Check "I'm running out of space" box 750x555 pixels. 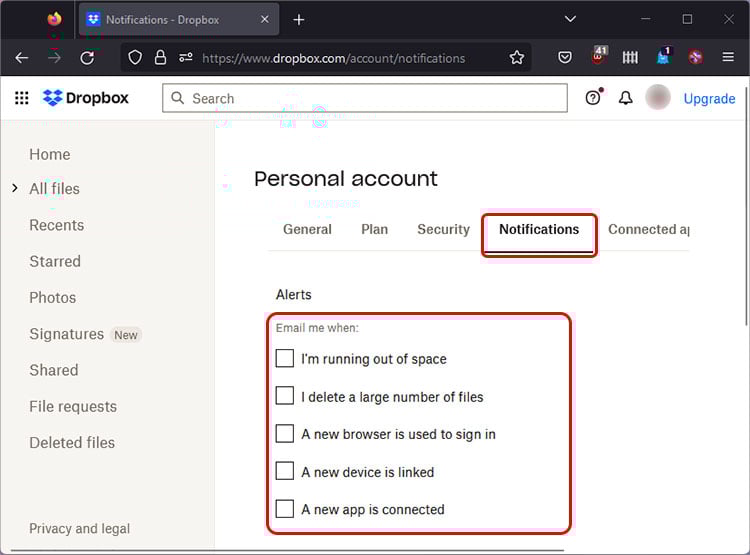(x=285, y=358)
